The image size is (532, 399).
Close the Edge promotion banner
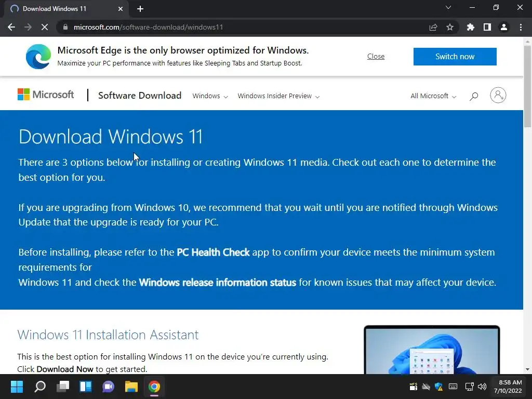(376, 56)
